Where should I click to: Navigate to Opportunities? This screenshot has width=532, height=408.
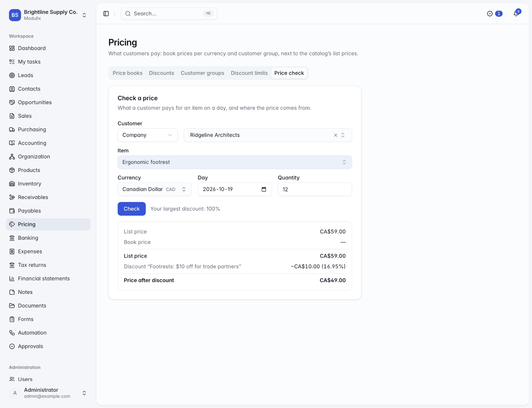pos(48,102)
